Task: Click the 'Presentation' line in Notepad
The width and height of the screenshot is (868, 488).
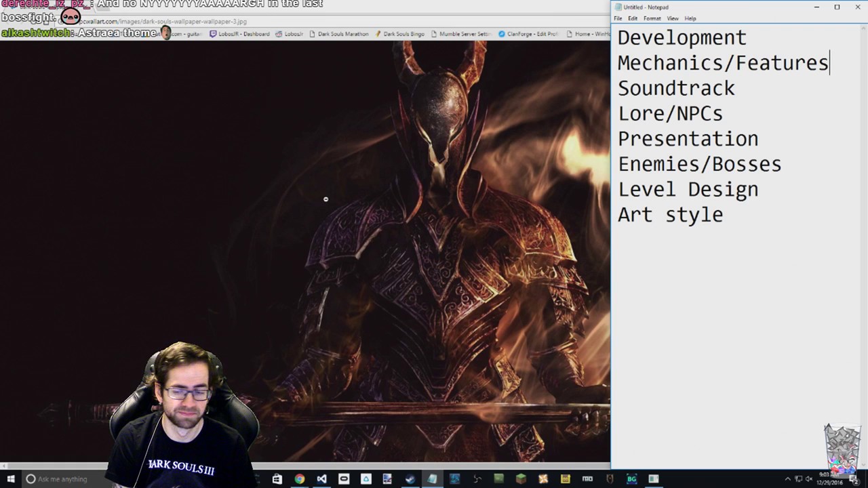Action: click(x=688, y=138)
